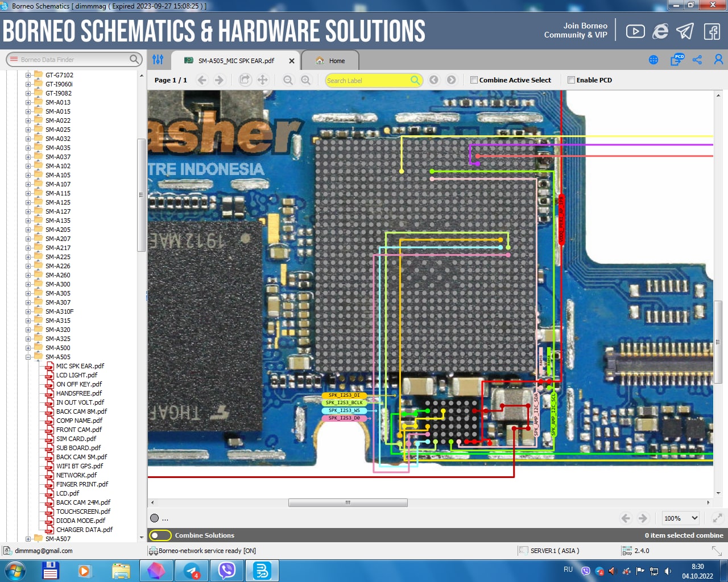Screen dimensions: 728x582
Task: Click the forward arrow near zoom percentage
Action: pos(643,518)
